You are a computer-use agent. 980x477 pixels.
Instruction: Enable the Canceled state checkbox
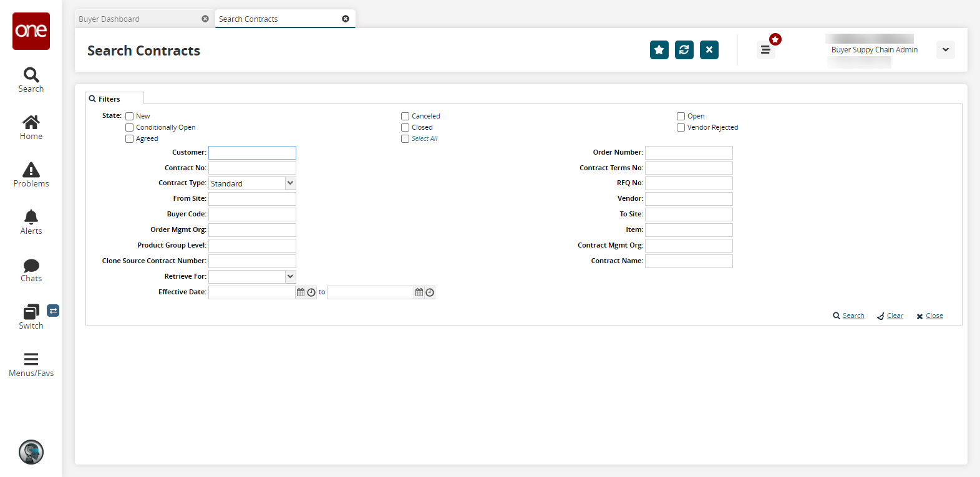tap(405, 117)
